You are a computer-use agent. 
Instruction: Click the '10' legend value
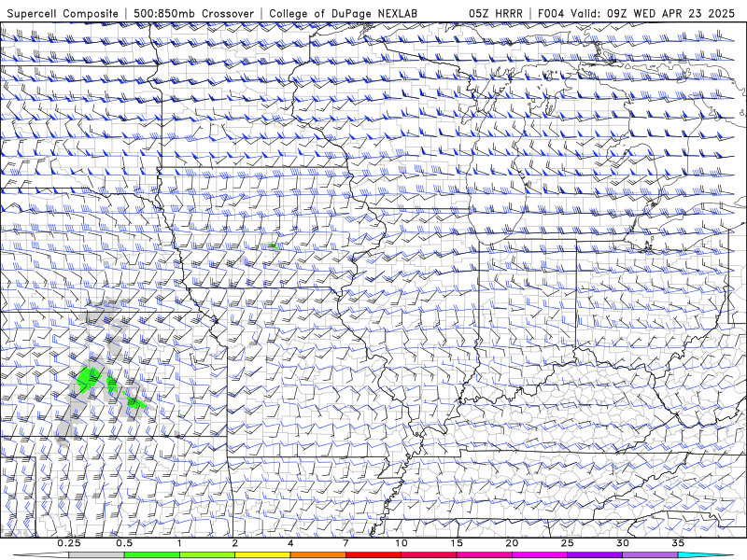402,543
